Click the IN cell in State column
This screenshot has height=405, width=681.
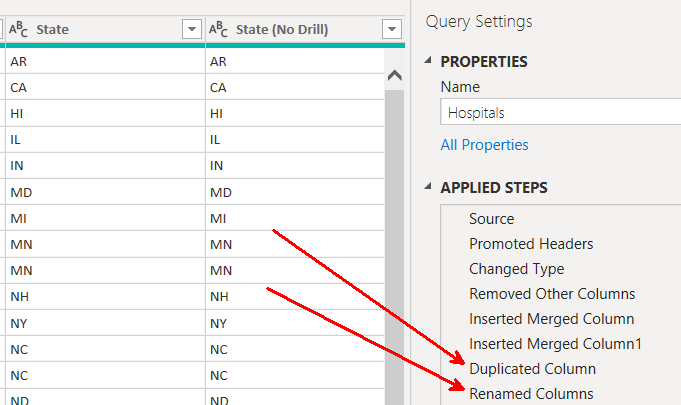(x=105, y=165)
